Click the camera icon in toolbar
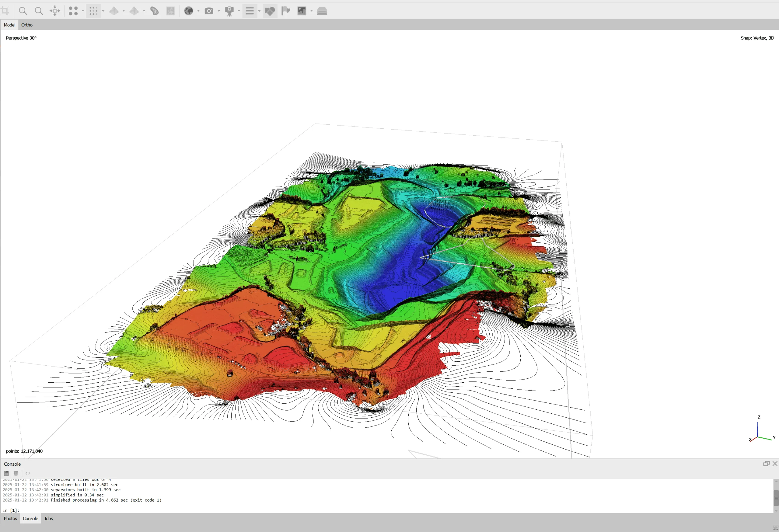Viewport: 779px width, 532px height. 209,11
